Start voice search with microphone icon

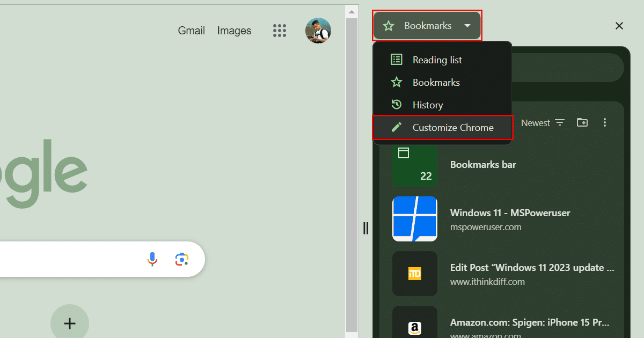pyautogui.click(x=152, y=259)
